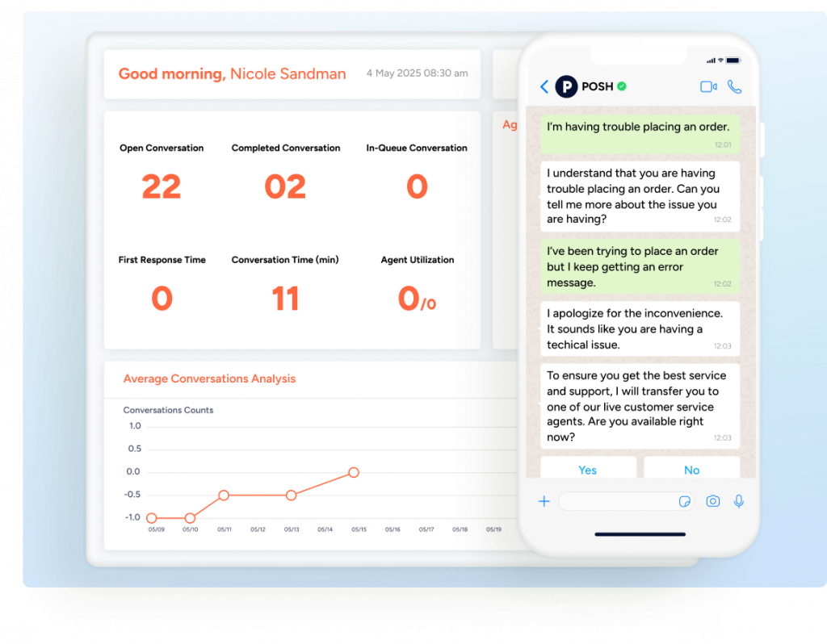Click the green verified badge next to POSH

click(621, 86)
